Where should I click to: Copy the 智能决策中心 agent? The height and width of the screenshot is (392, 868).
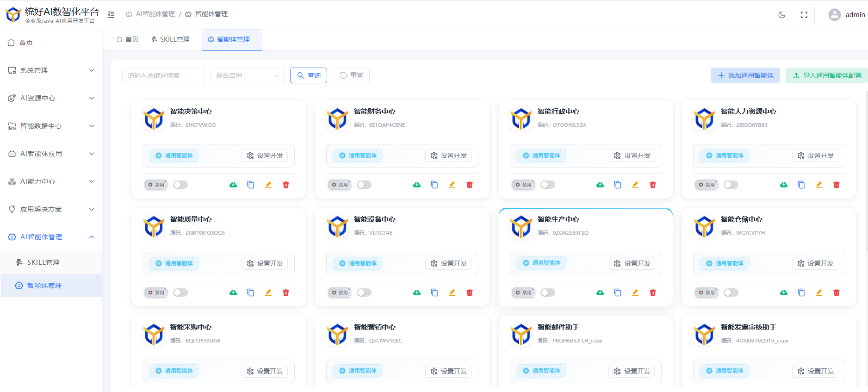tap(251, 185)
